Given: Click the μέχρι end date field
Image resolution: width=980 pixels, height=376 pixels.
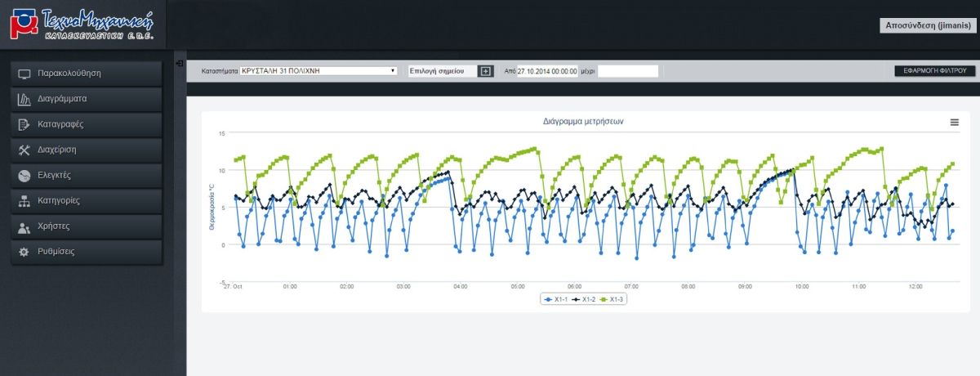Looking at the screenshot, I should click(628, 71).
